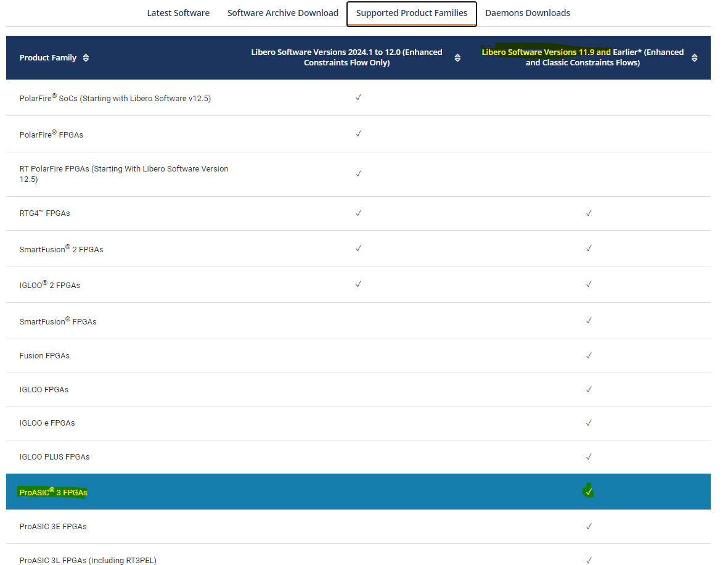Viewport: 728px width, 565px height.
Task: Switch to Software Archive Download tab
Action: point(282,13)
